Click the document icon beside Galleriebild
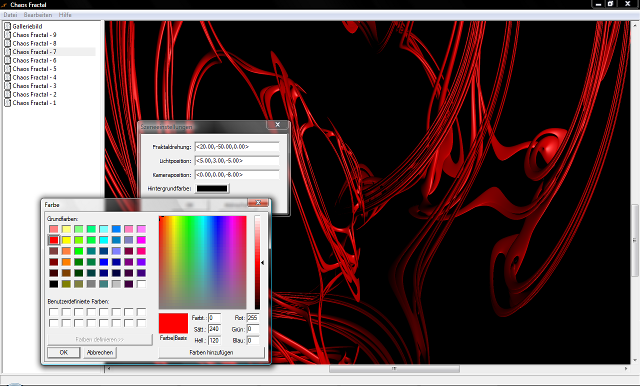This screenshot has width=640, height=386. (7, 26)
